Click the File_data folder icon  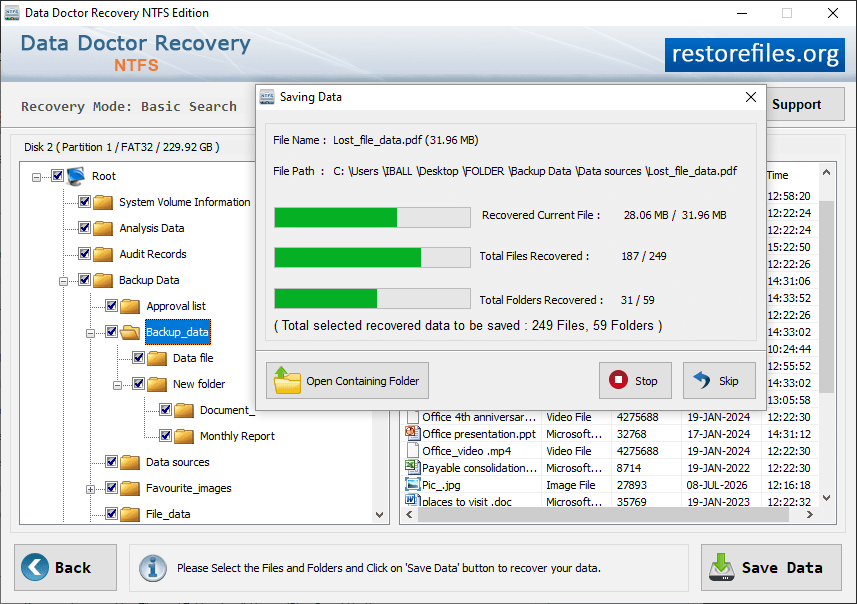tap(130, 514)
